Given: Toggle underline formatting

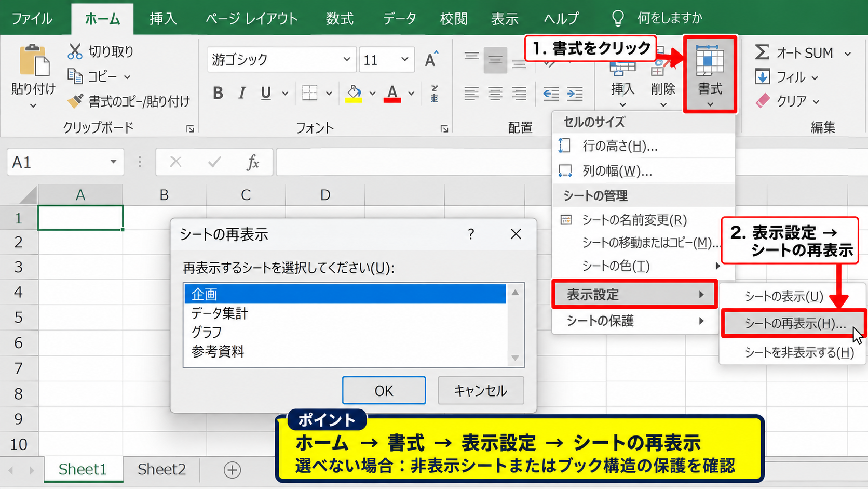Looking at the screenshot, I should (266, 93).
